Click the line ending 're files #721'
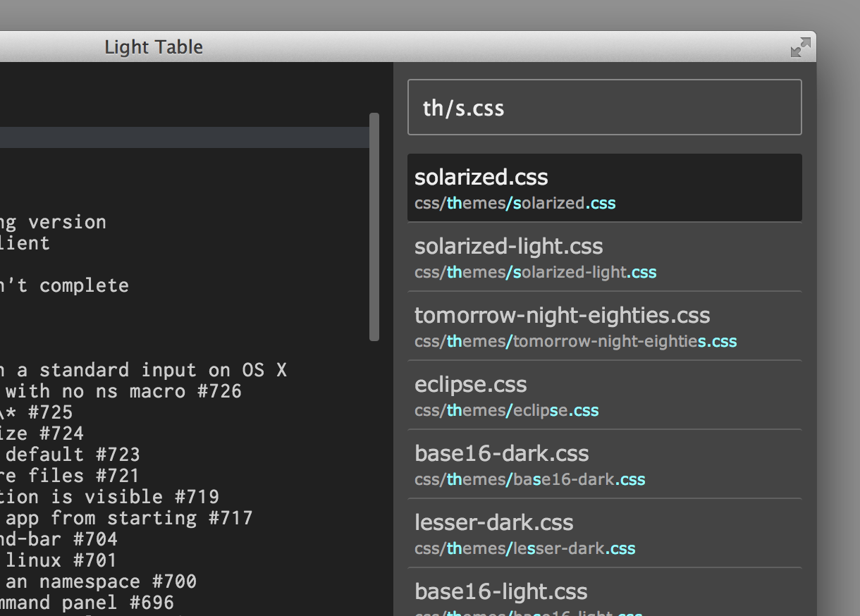The height and width of the screenshot is (616, 860). (70, 476)
